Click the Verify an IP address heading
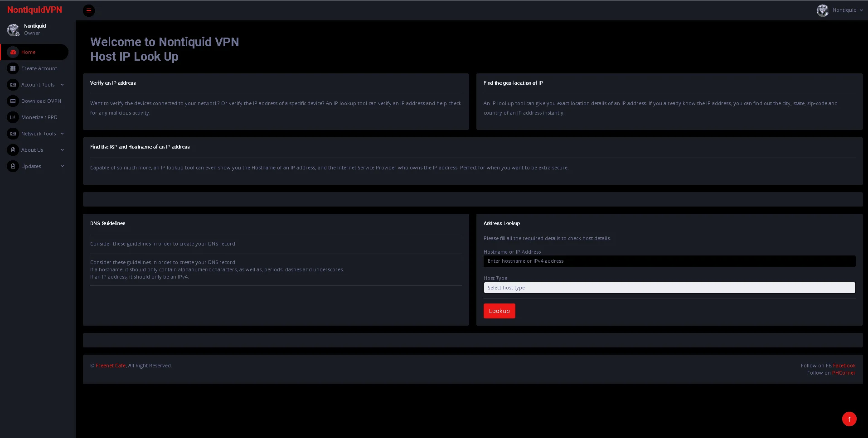 point(113,83)
